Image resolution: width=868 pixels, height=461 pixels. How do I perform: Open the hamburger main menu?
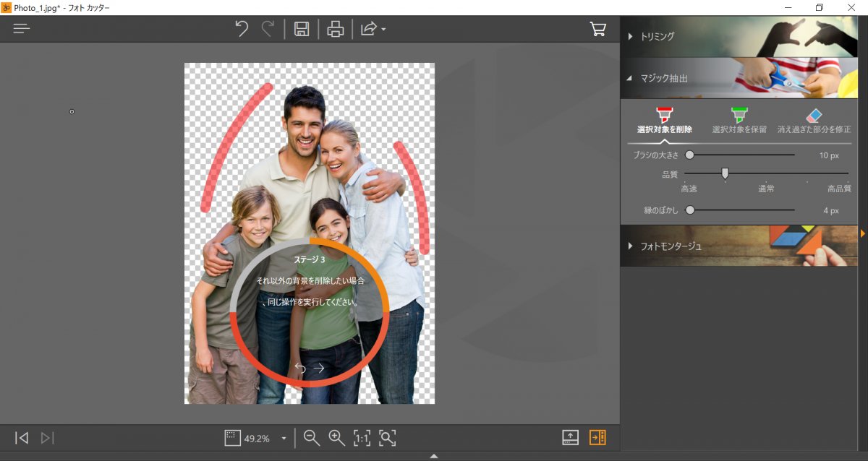tap(22, 29)
